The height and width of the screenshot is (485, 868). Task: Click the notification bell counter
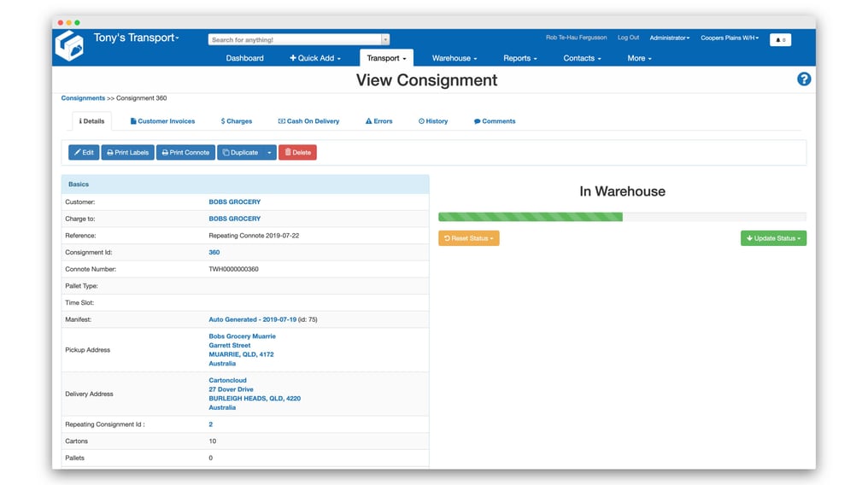pyautogui.click(x=780, y=39)
